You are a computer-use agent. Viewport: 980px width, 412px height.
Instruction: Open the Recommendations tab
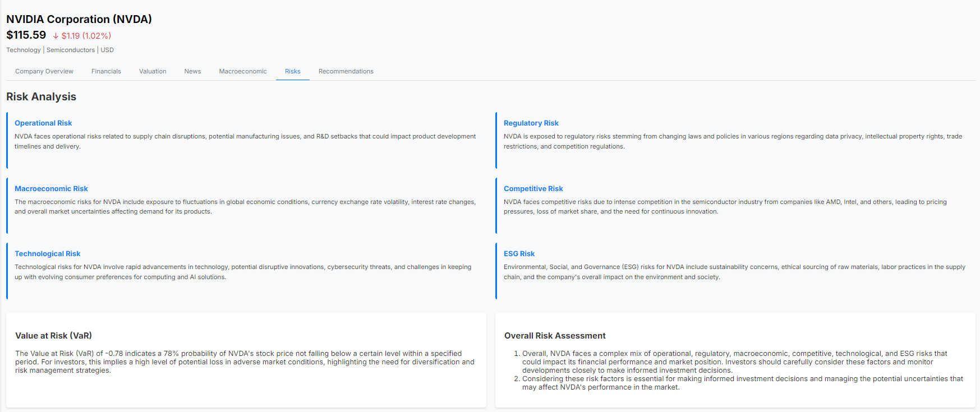(x=346, y=71)
